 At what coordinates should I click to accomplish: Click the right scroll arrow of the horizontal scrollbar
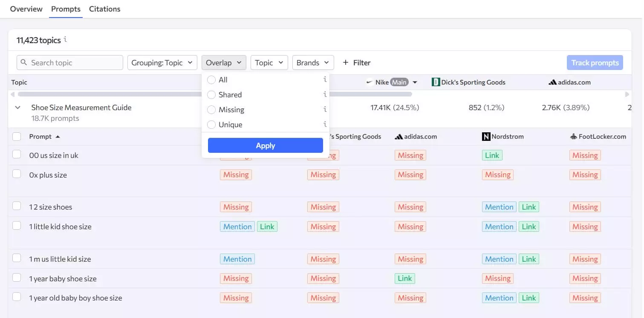[x=627, y=94]
